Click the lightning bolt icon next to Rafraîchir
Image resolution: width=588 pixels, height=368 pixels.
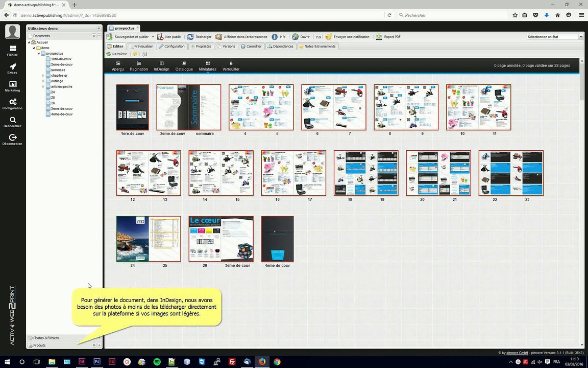pyautogui.click(x=135, y=54)
